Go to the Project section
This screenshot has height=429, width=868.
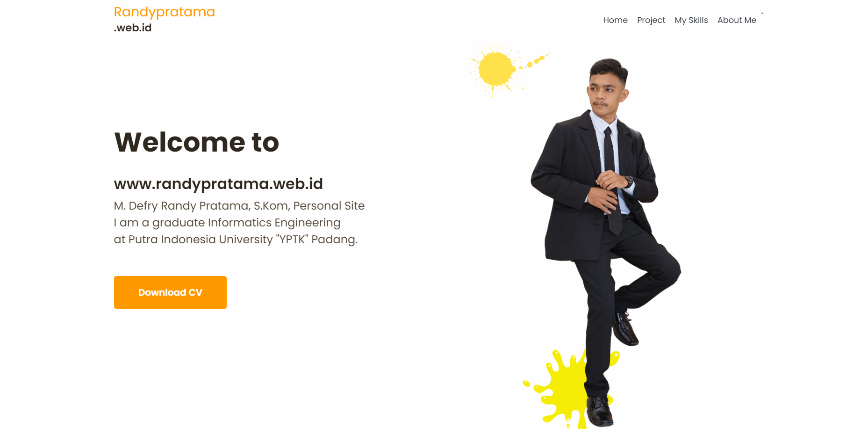point(651,20)
